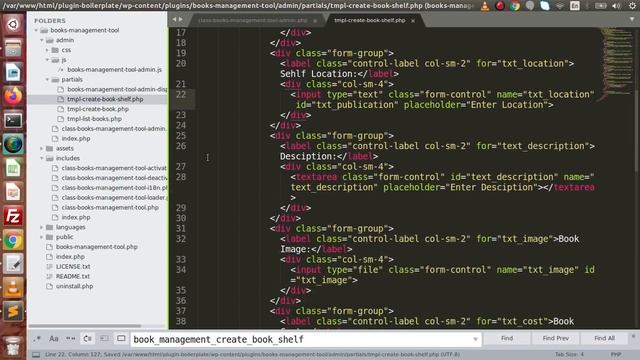Expand the assets folder
Screen dimensions: 640x360
pos(42,149)
